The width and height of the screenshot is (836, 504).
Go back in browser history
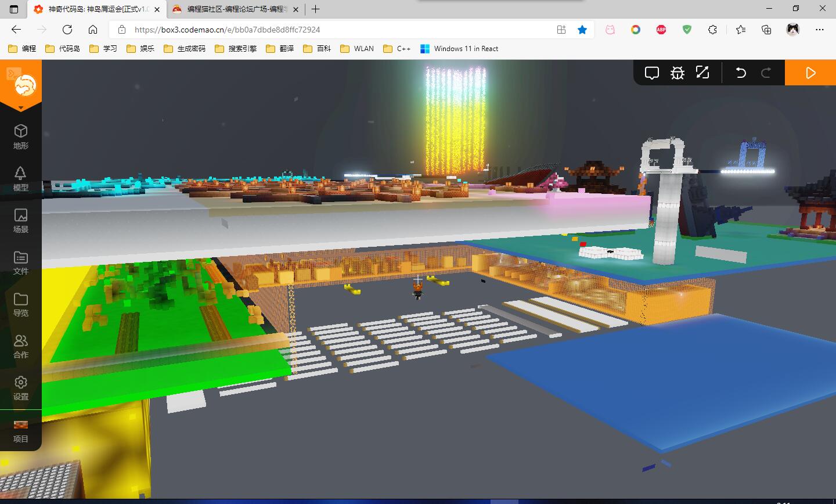pos(16,30)
